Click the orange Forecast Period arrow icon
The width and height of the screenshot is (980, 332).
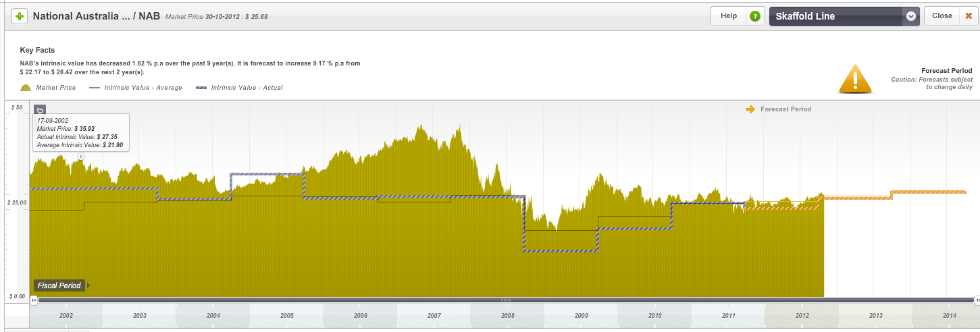tap(750, 109)
